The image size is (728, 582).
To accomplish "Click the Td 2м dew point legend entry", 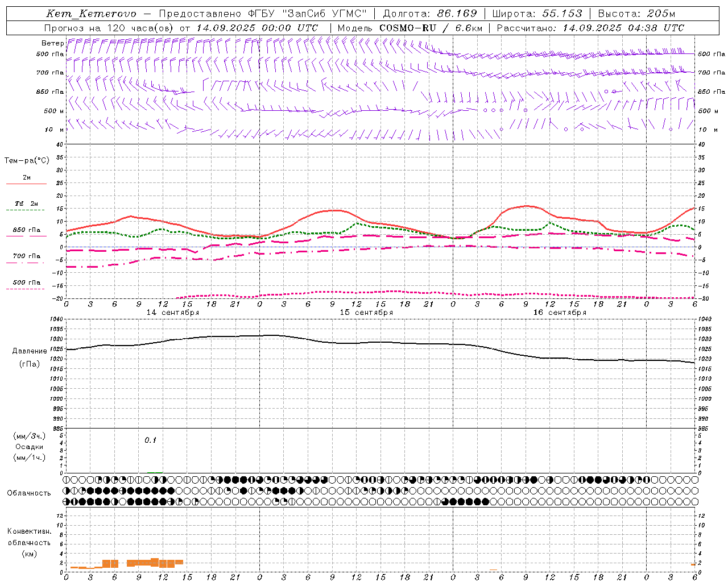I will tap(27, 203).
